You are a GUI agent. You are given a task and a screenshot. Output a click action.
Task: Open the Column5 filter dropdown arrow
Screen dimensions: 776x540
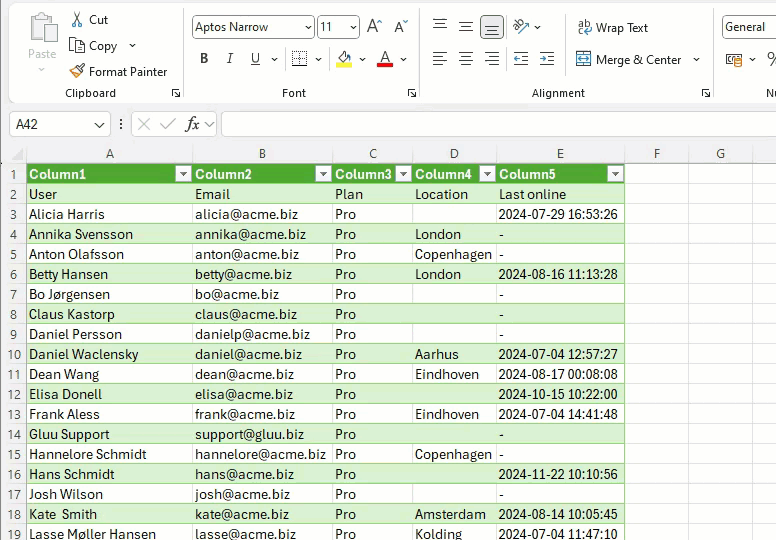click(x=614, y=174)
